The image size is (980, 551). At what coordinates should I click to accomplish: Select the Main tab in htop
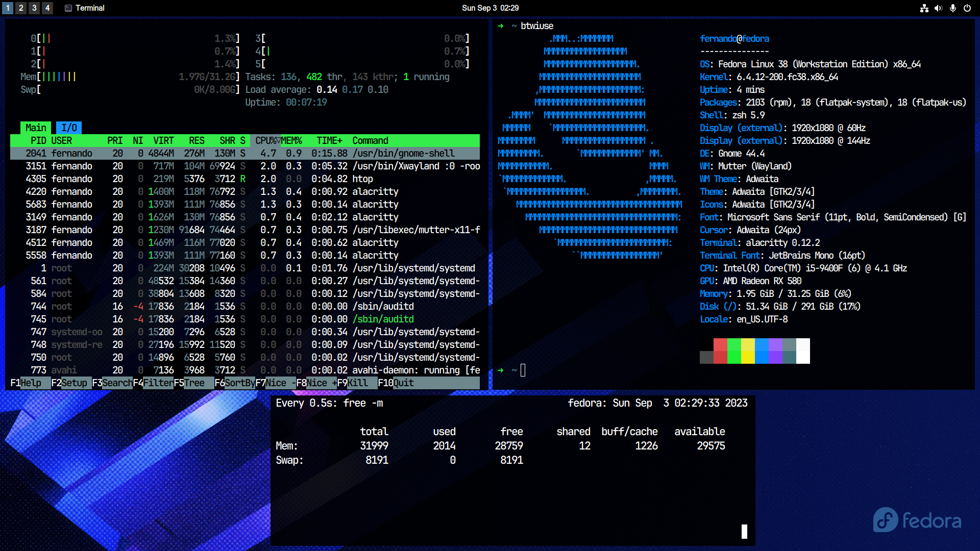click(x=36, y=128)
